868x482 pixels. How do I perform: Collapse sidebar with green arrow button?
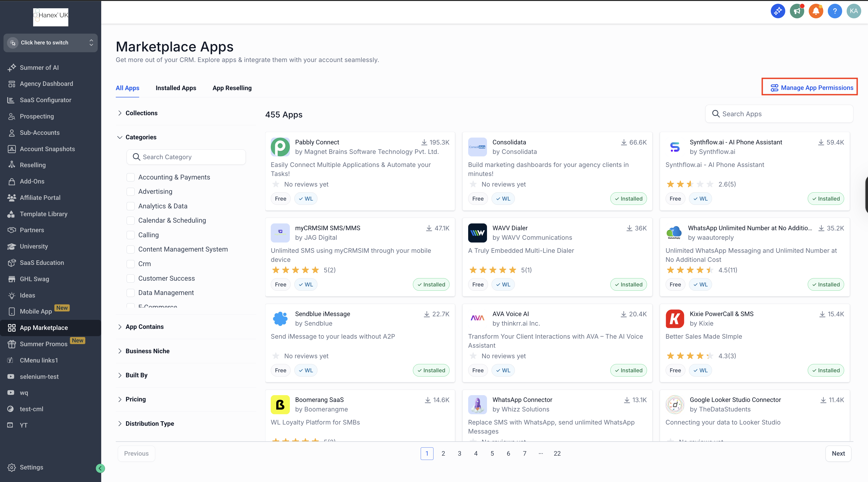[x=100, y=468]
